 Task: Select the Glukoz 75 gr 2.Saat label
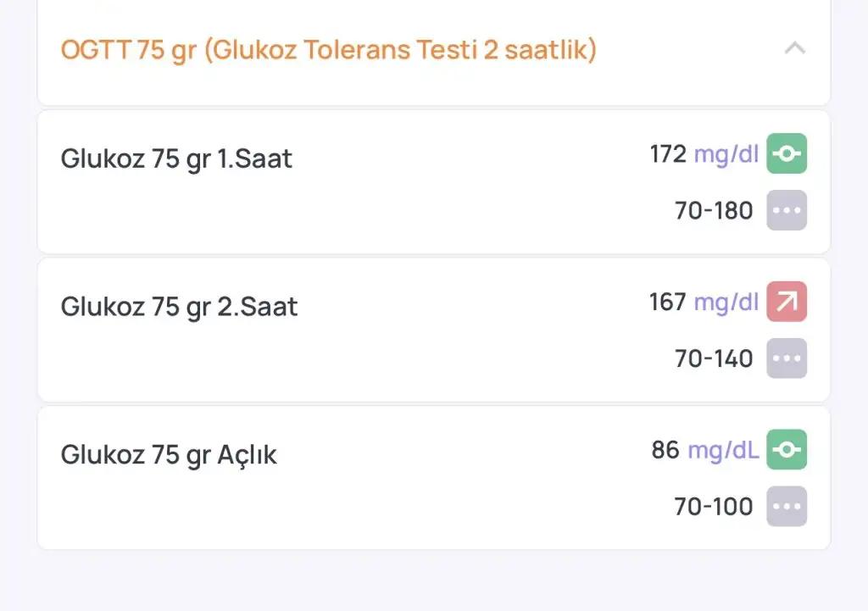click(179, 307)
